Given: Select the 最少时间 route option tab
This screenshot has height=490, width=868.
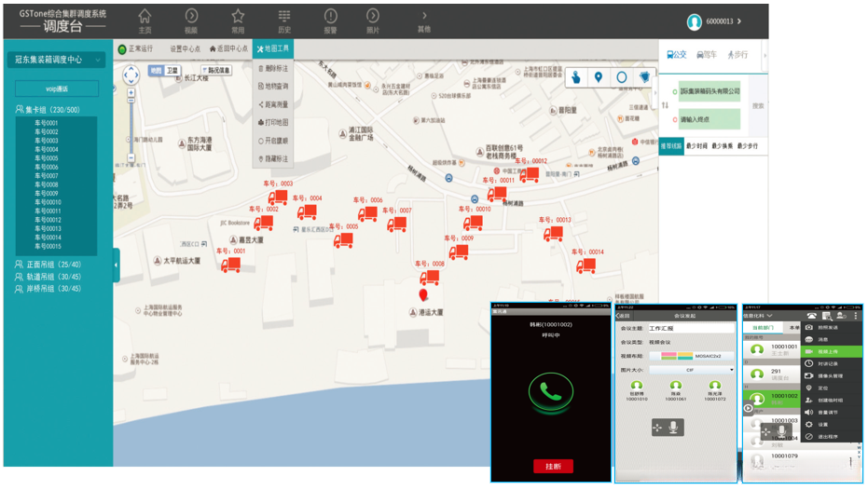Looking at the screenshot, I should (x=696, y=146).
